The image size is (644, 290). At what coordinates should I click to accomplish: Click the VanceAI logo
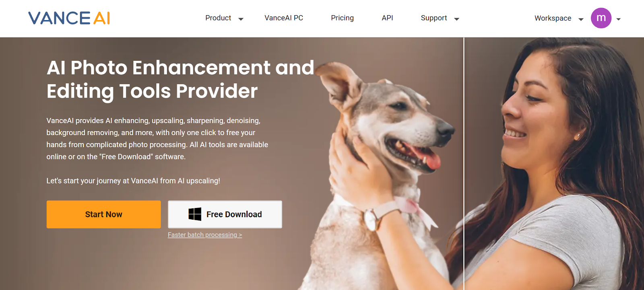coord(69,18)
